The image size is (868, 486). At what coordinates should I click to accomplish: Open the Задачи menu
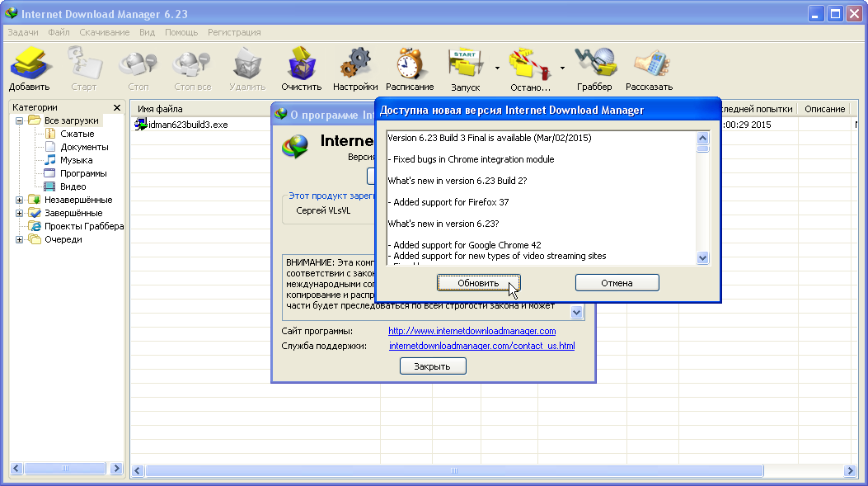23,32
